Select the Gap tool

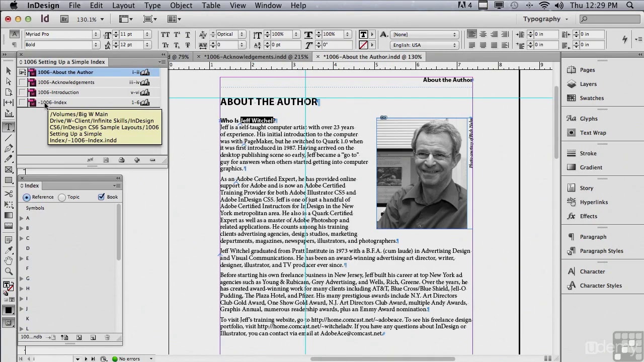[9, 103]
